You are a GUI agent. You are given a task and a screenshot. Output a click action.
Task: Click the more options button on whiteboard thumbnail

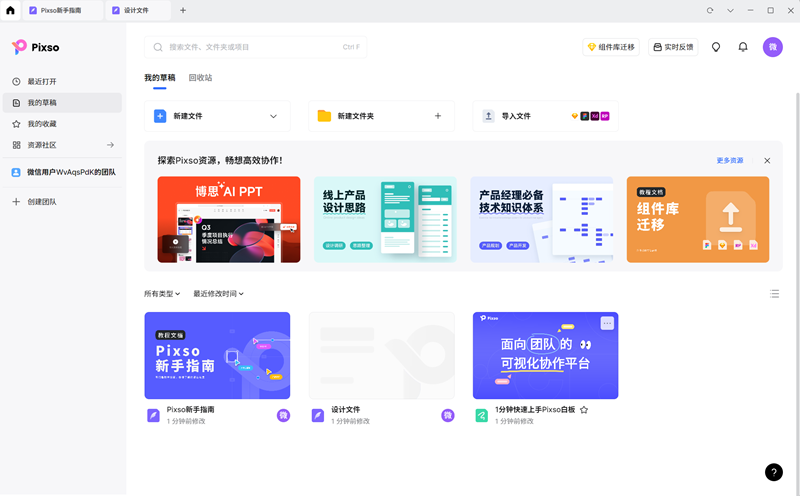coord(607,323)
